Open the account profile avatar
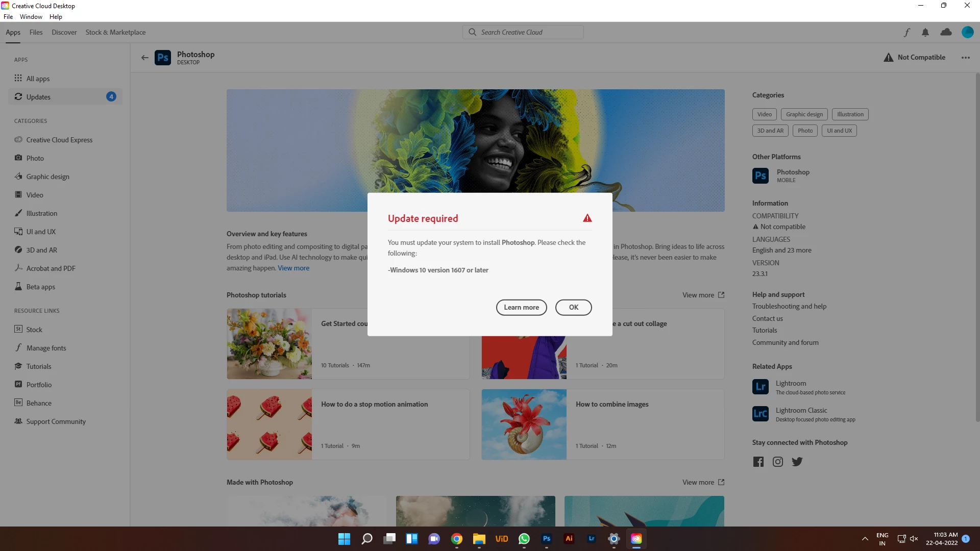Image resolution: width=980 pixels, height=551 pixels. (x=967, y=32)
